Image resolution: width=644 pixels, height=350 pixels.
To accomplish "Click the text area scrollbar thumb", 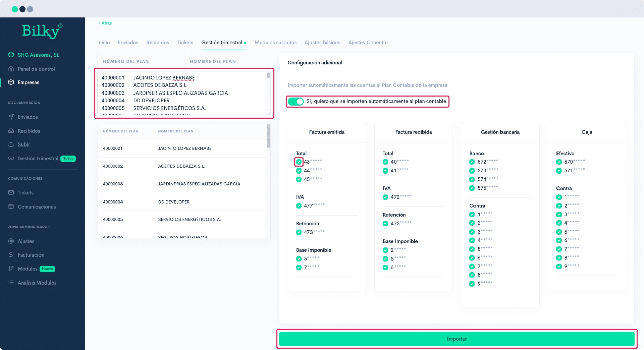I will click(268, 75).
